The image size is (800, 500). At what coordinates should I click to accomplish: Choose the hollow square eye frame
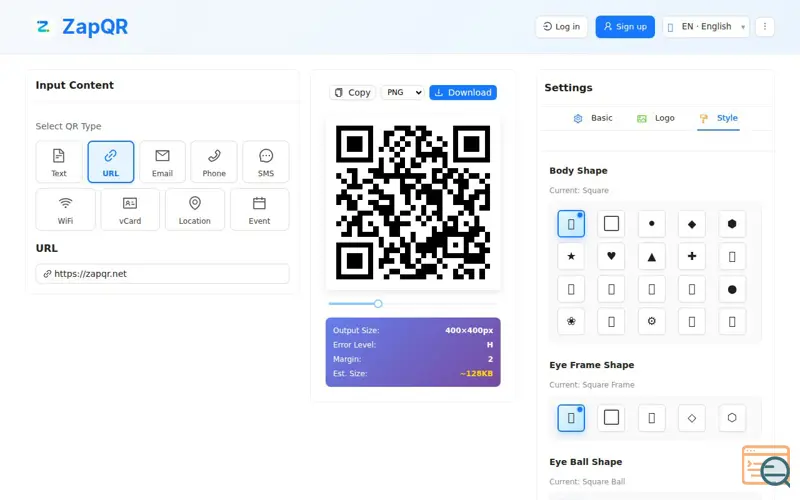click(x=611, y=418)
